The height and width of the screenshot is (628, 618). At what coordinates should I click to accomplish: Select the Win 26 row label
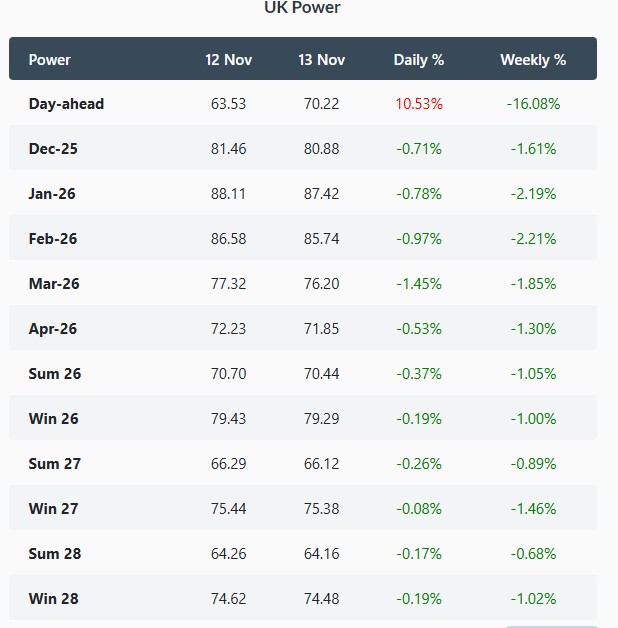(54, 419)
